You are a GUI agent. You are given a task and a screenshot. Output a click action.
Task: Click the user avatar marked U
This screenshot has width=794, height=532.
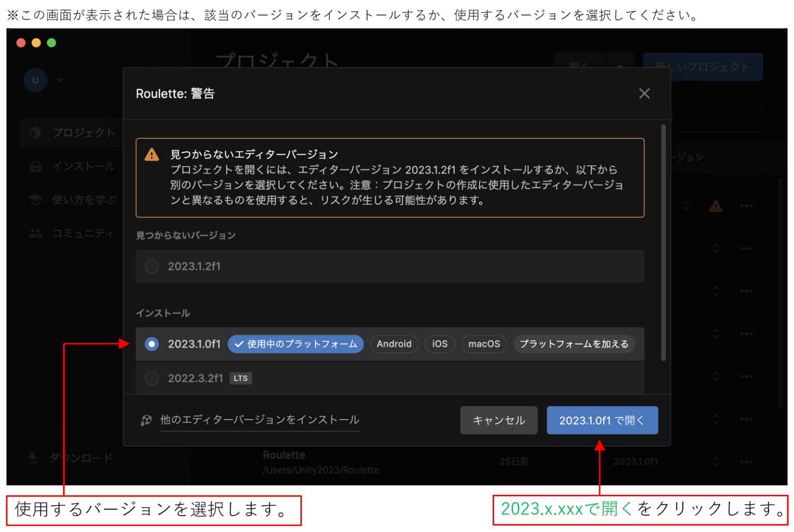tap(35, 80)
